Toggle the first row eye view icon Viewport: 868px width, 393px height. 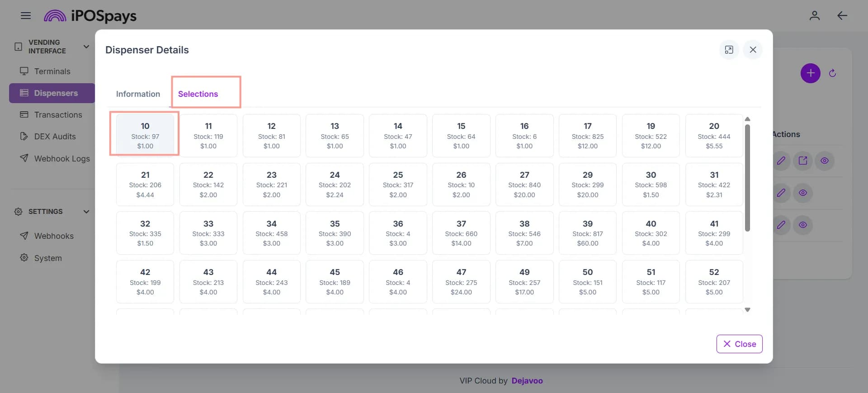click(x=825, y=161)
